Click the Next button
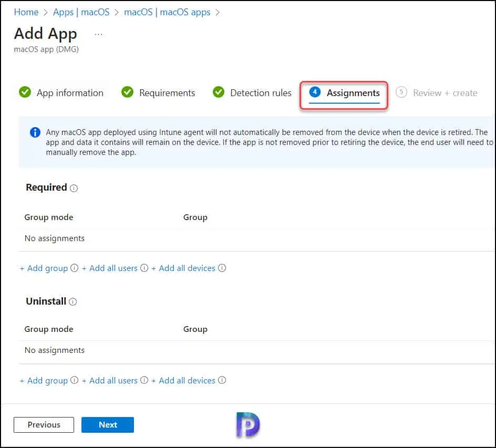 (x=108, y=424)
